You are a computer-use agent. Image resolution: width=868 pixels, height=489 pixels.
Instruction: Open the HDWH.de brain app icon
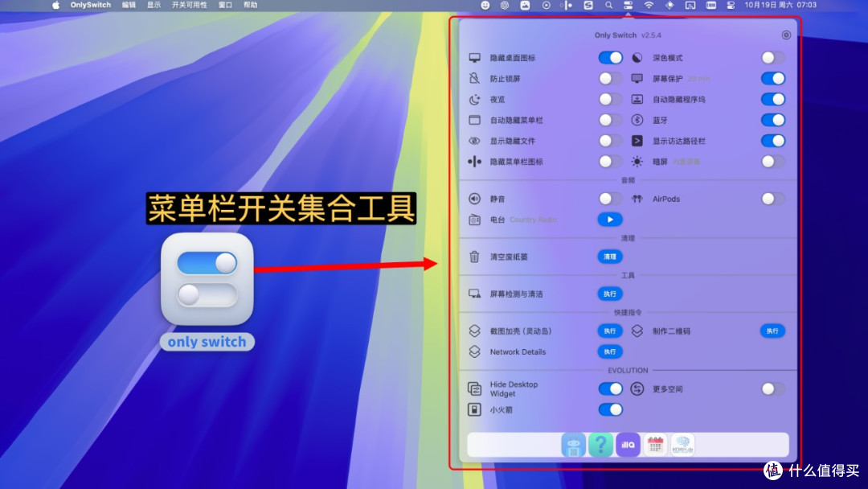pyautogui.click(x=682, y=445)
